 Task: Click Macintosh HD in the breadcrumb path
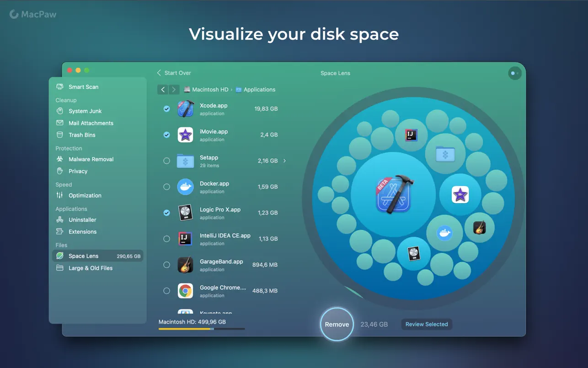click(209, 90)
